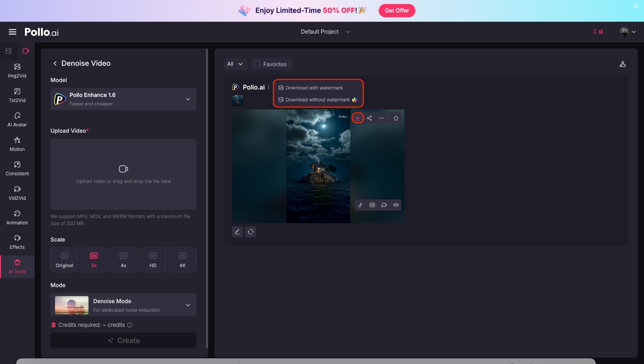644x364 pixels.
Task: Expand the Default Project dropdown
Action: tap(325, 32)
